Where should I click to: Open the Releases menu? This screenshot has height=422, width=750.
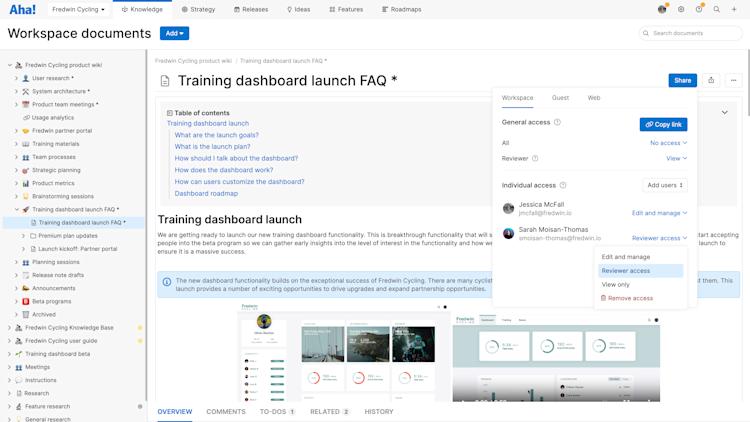tap(251, 9)
